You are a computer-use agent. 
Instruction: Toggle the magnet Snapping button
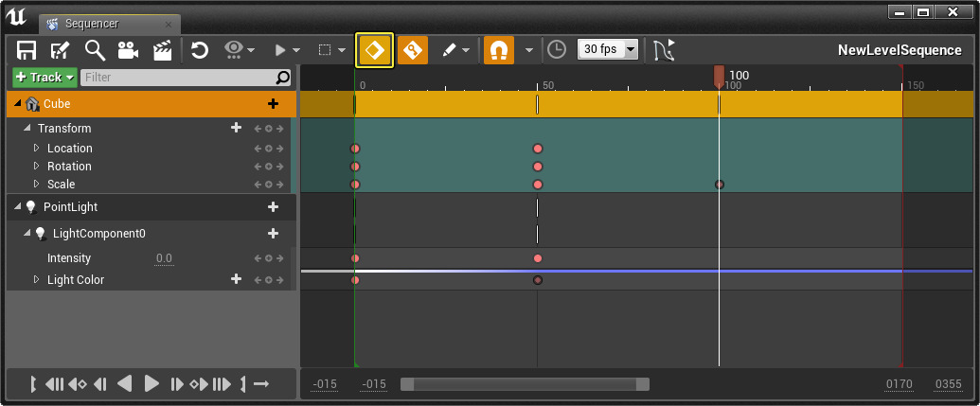pyautogui.click(x=499, y=50)
